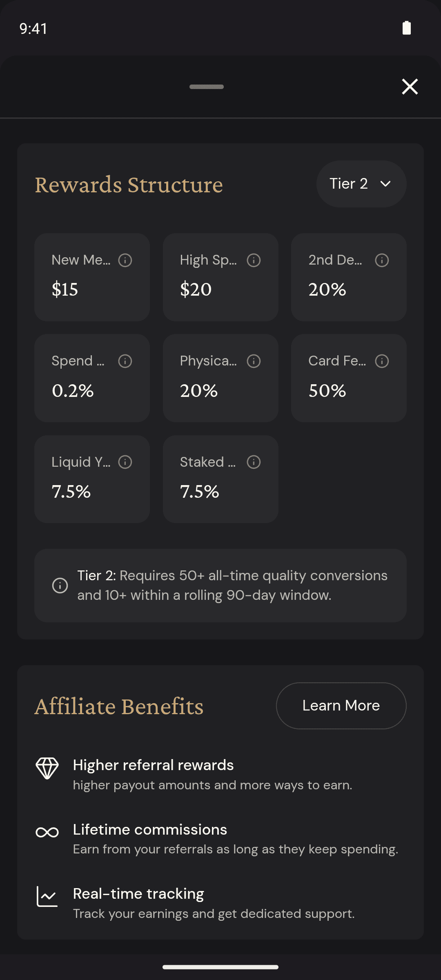Click the Learn More button

341,706
